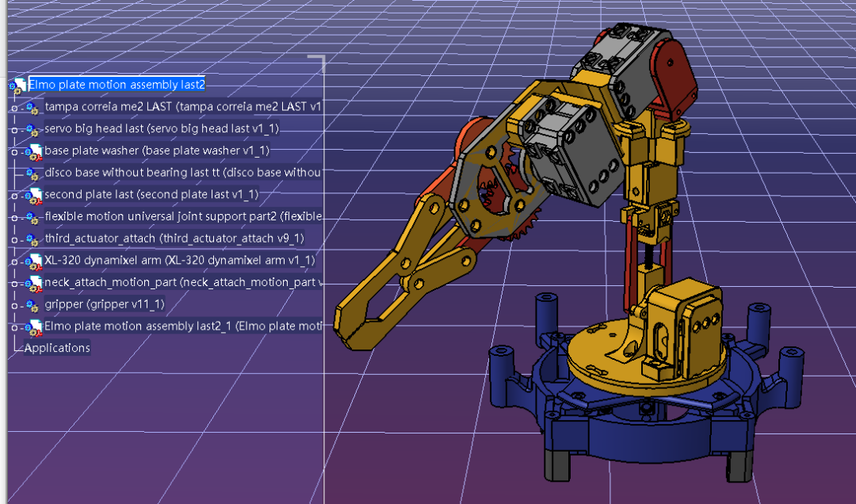Expand the third_actuator_attach node
Screen dimensions: 856x504
click(15, 239)
